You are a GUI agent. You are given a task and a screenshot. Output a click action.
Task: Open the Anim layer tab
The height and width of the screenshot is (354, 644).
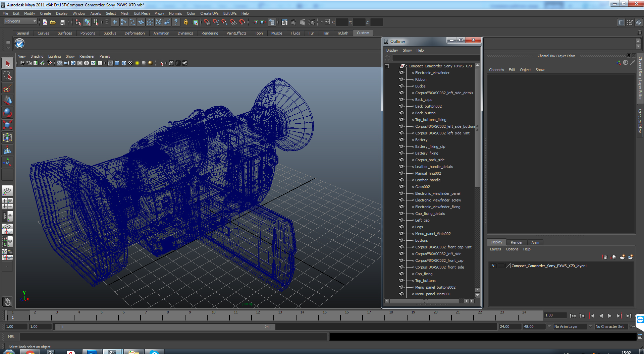(535, 242)
